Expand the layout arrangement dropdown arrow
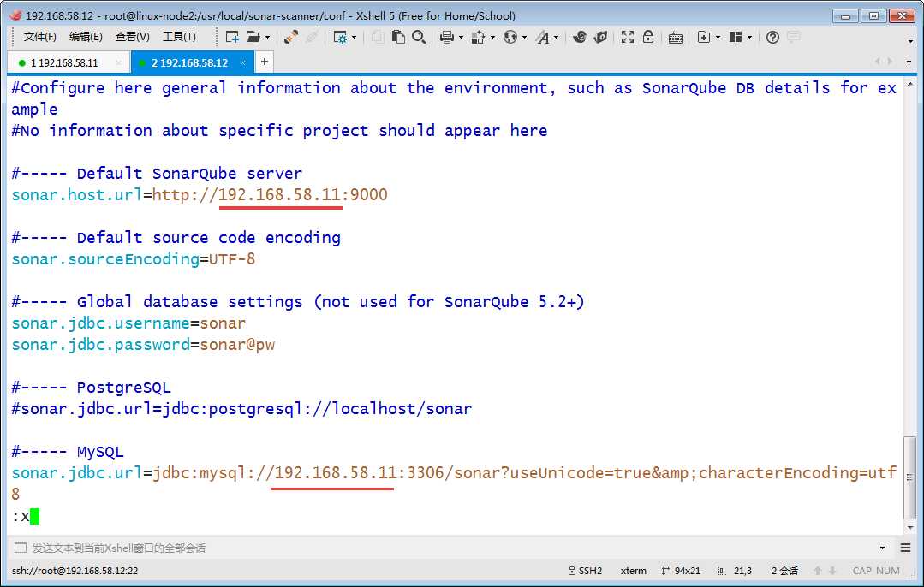This screenshot has height=587, width=924. [749, 38]
